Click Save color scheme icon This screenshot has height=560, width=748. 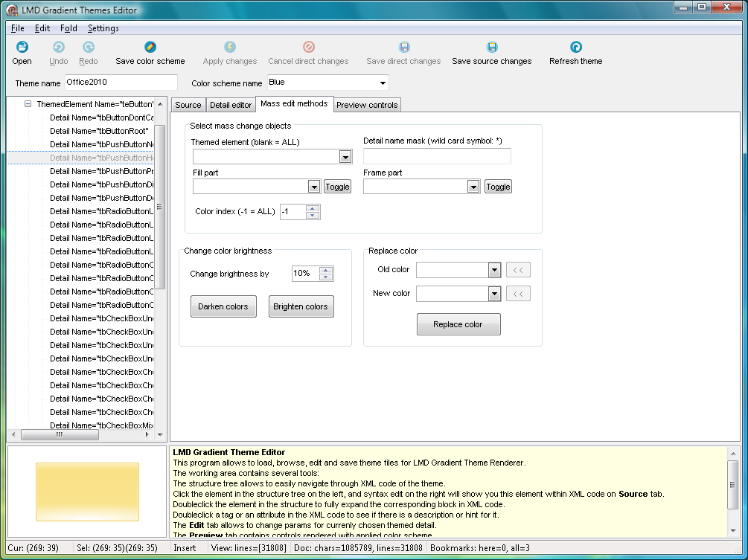150,47
